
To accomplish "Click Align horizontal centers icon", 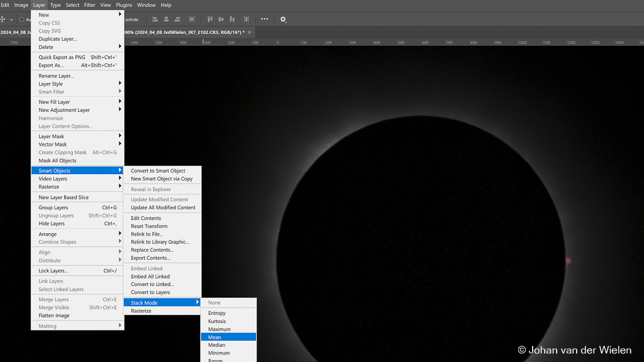I will point(166,19).
